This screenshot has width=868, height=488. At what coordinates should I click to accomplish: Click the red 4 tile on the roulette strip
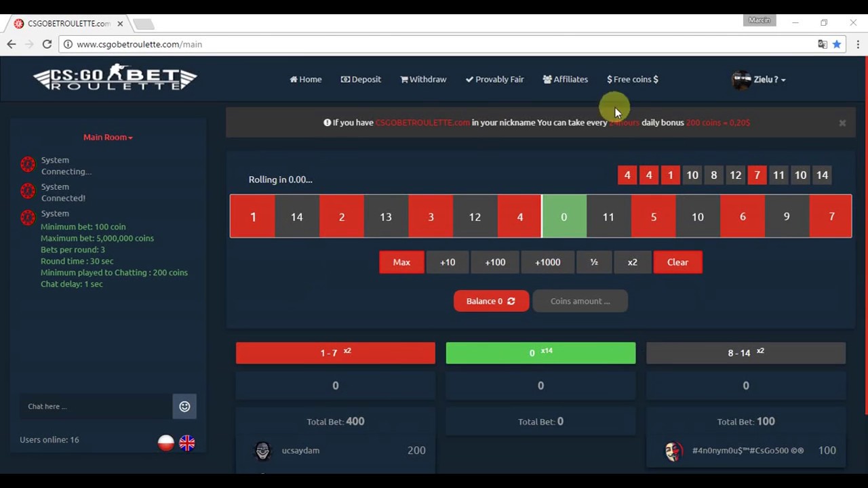pyautogui.click(x=519, y=217)
